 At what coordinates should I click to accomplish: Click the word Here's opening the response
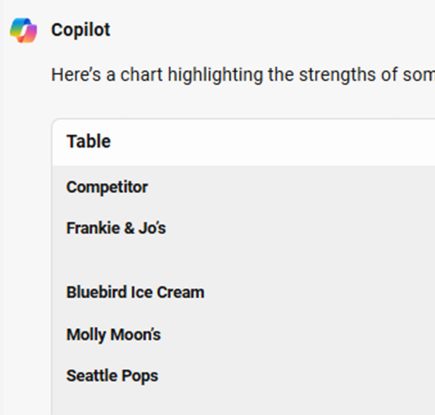[x=76, y=74]
